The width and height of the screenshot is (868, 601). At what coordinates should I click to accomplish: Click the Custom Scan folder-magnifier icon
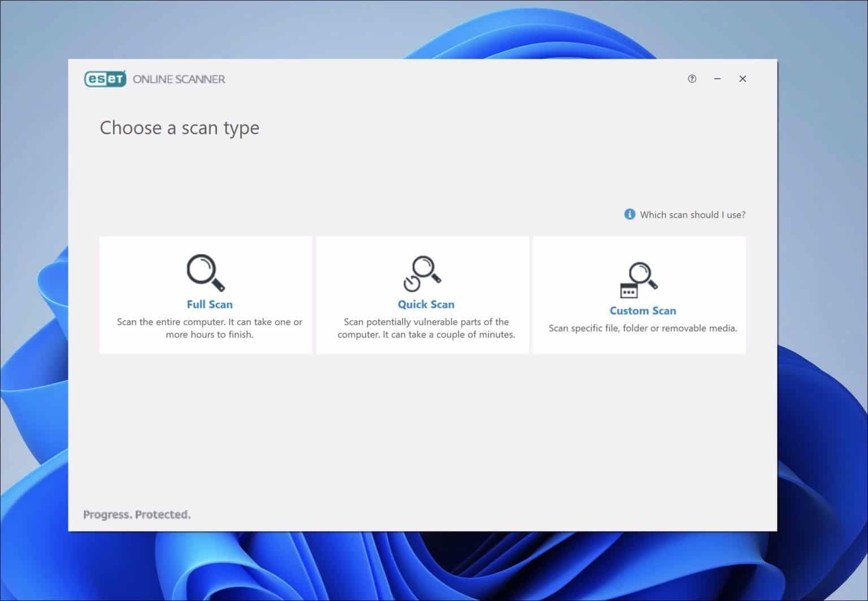coord(639,278)
